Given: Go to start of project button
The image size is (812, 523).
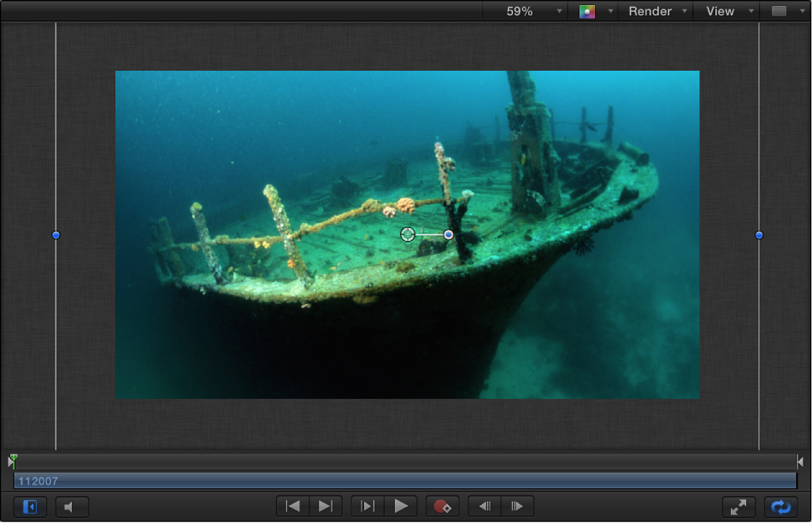Looking at the screenshot, I should (x=293, y=506).
